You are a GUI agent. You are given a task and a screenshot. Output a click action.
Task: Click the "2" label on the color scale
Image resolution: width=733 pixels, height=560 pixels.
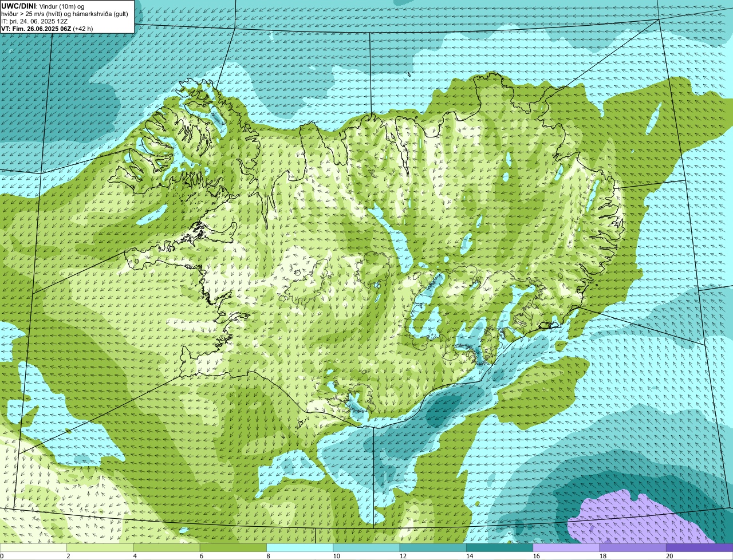pyautogui.click(x=68, y=556)
